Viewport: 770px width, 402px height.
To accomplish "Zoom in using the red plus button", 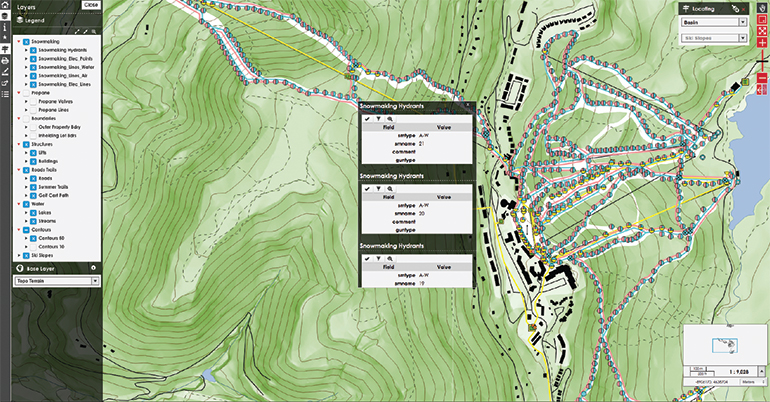I will click(x=762, y=44).
